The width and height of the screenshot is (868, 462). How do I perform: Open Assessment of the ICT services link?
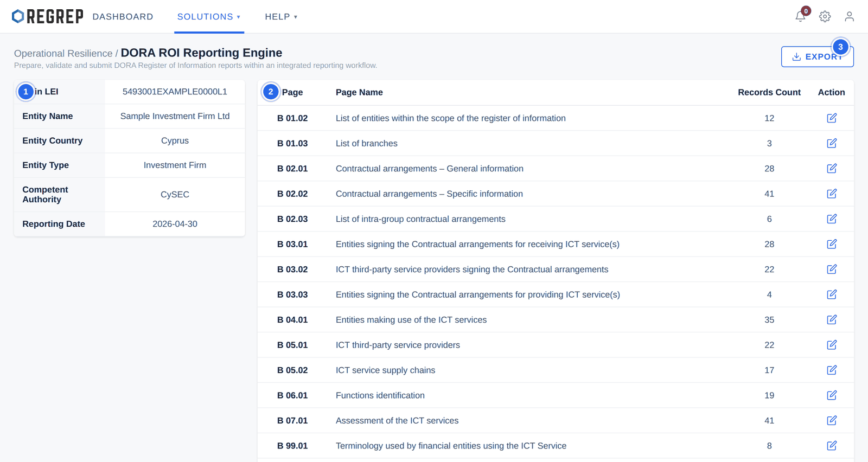(397, 421)
